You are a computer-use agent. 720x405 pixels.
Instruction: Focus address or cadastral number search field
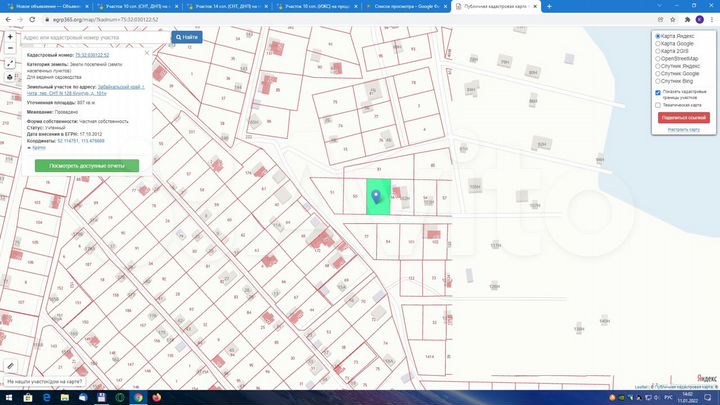pyautogui.click(x=96, y=37)
